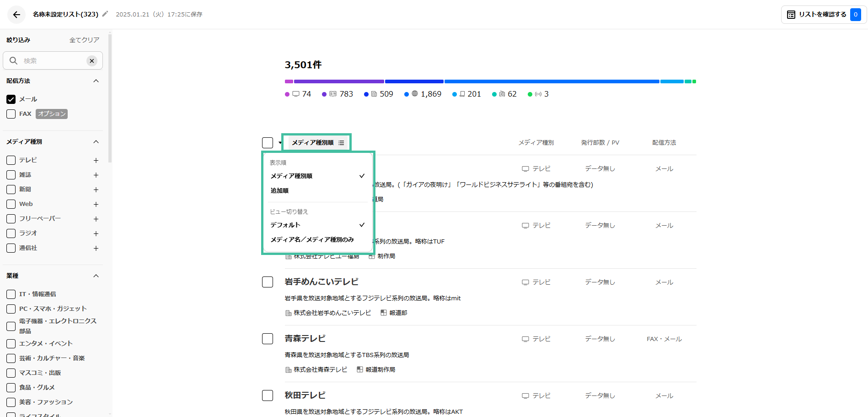Click long blue 1,869 distribution bar segment

552,81
